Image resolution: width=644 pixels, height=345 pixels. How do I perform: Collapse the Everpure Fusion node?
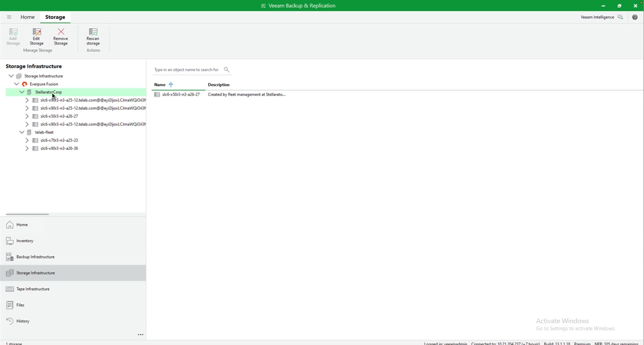(17, 84)
